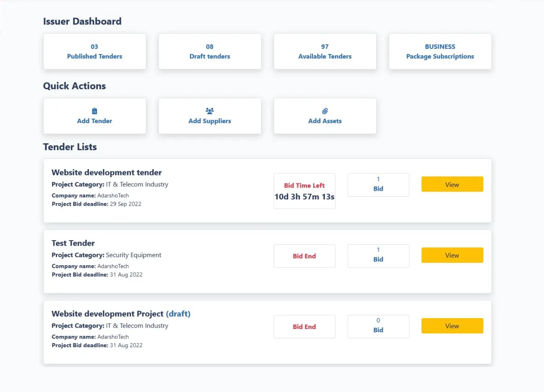The image size is (544, 392).
Task: Click the 0 Bid box for draft project
Action: [379, 326]
